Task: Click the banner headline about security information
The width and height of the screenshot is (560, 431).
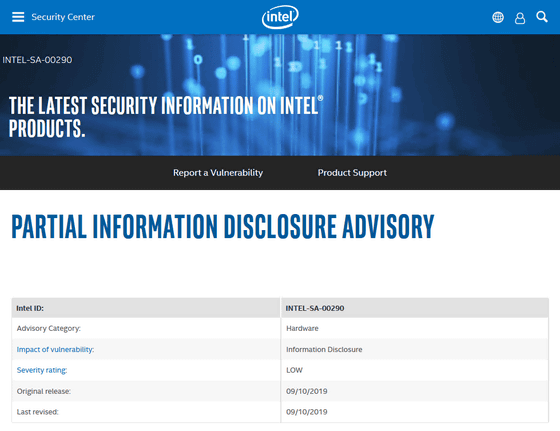Action: click(x=166, y=117)
